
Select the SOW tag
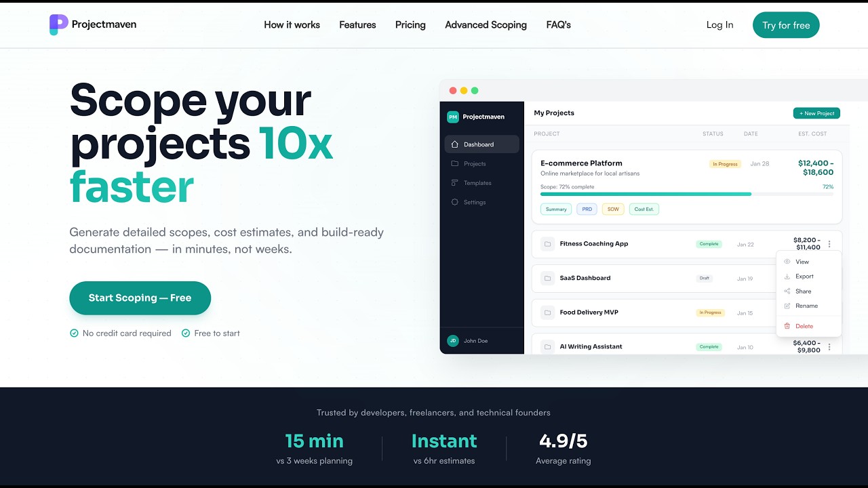click(613, 209)
